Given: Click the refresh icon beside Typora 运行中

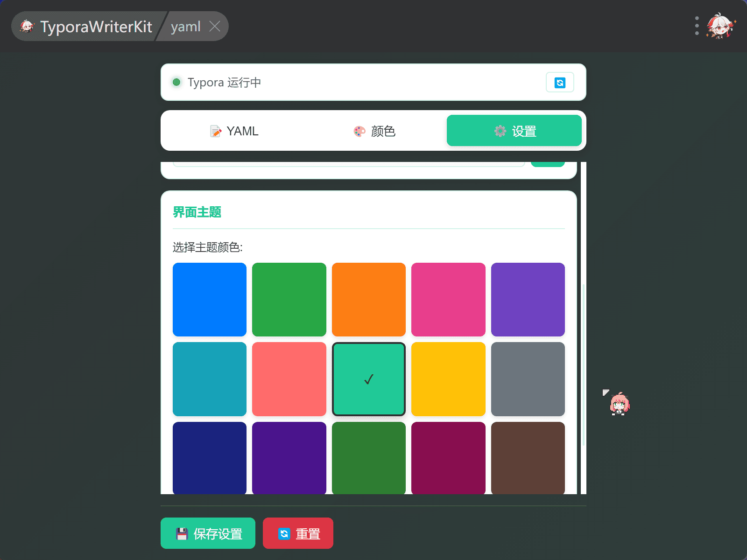Looking at the screenshot, I should [x=559, y=82].
